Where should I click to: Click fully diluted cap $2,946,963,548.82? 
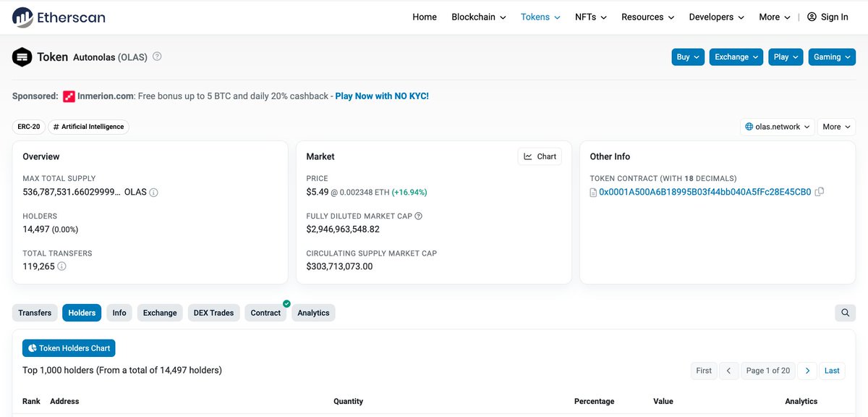pyautogui.click(x=343, y=229)
